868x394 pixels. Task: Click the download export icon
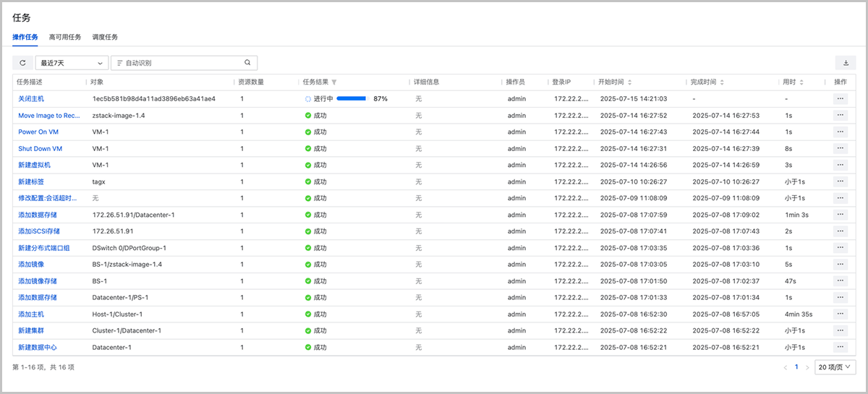coord(844,63)
